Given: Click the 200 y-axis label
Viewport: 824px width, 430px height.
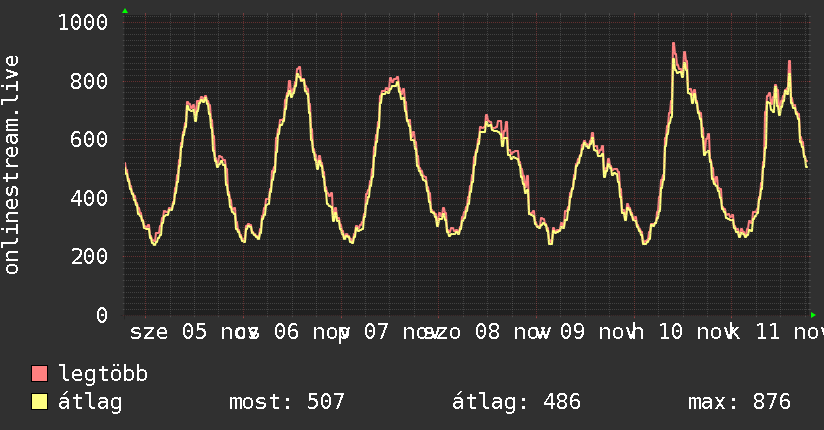Looking at the screenshot, I should (x=89, y=256).
